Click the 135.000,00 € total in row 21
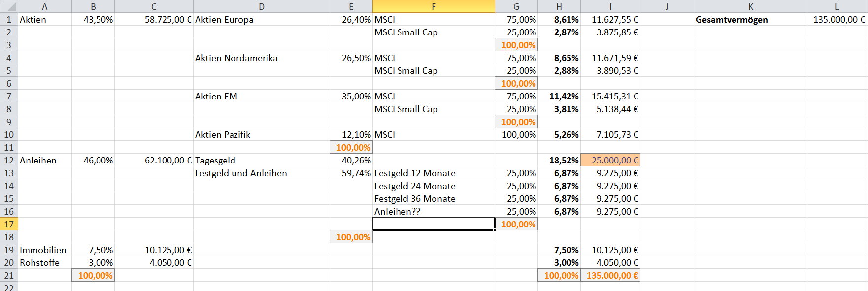The height and width of the screenshot is (291, 868). pyautogui.click(x=610, y=276)
